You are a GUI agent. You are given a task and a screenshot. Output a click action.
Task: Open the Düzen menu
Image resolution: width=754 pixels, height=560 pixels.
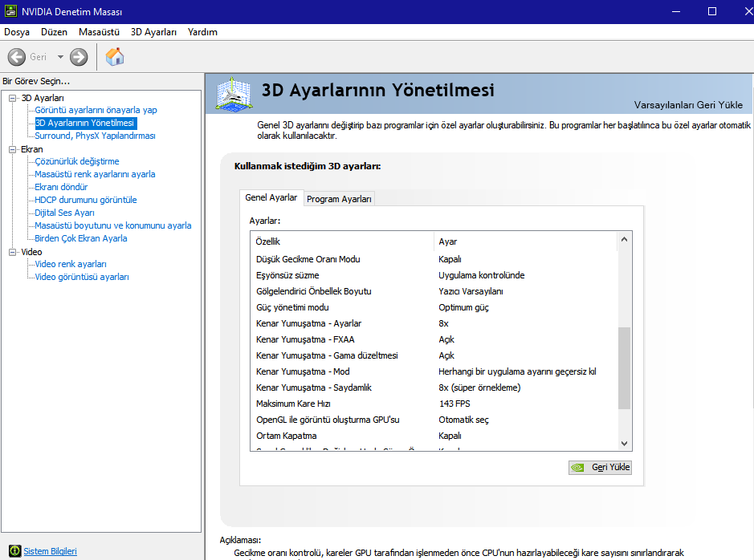(x=54, y=32)
